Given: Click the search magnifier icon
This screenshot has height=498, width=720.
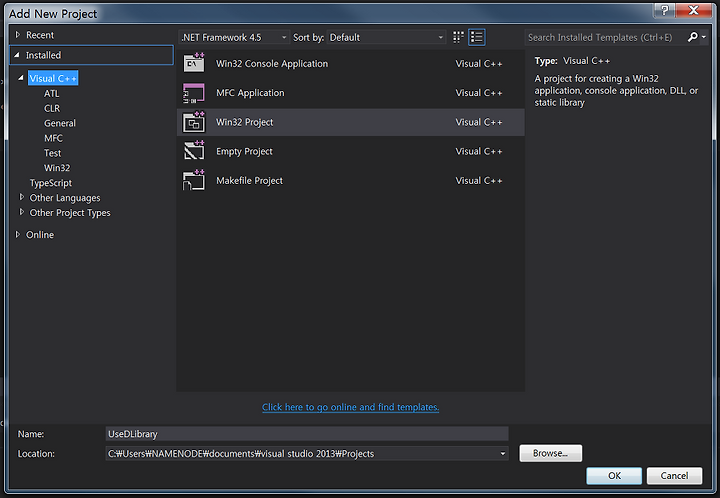Looking at the screenshot, I should click(x=692, y=37).
